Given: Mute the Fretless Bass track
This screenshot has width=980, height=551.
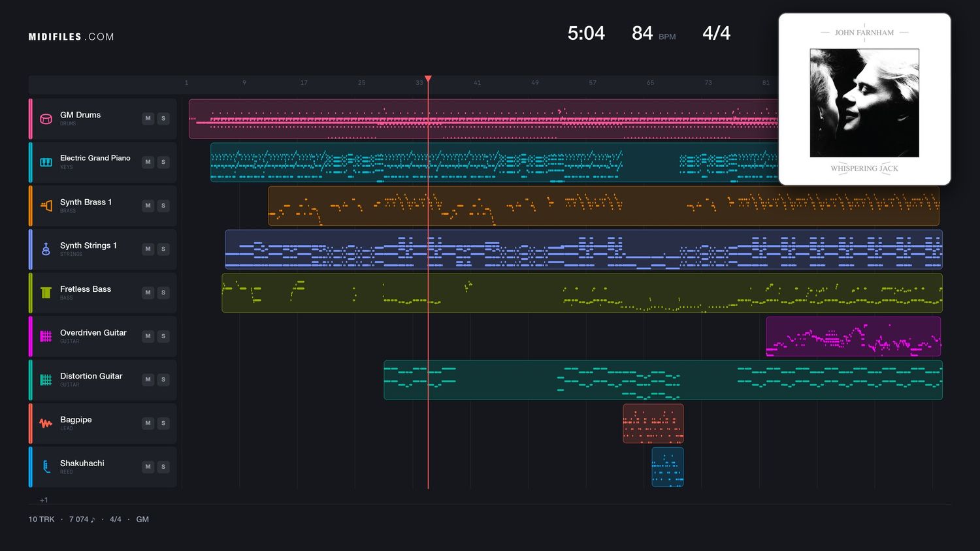Looking at the screenshot, I should (148, 292).
